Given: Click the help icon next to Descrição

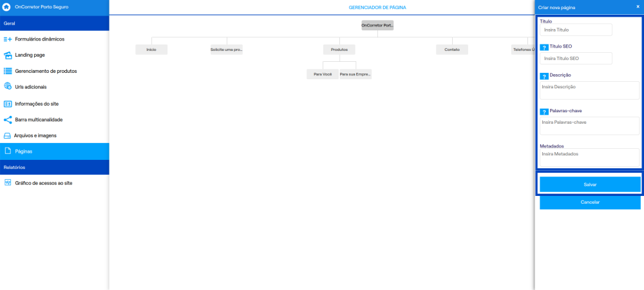Looking at the screenshot, I should (x=544, y=77).
